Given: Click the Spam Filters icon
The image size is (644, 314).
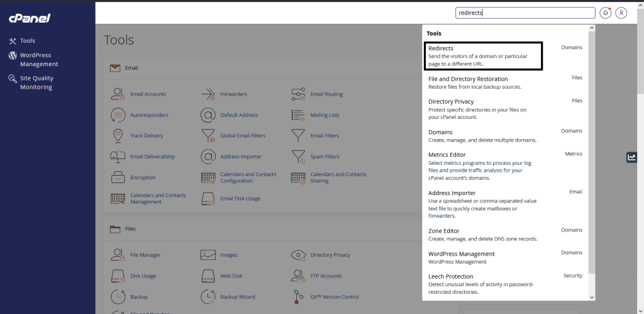Looking at the screenshot, I should pos(298,157).
